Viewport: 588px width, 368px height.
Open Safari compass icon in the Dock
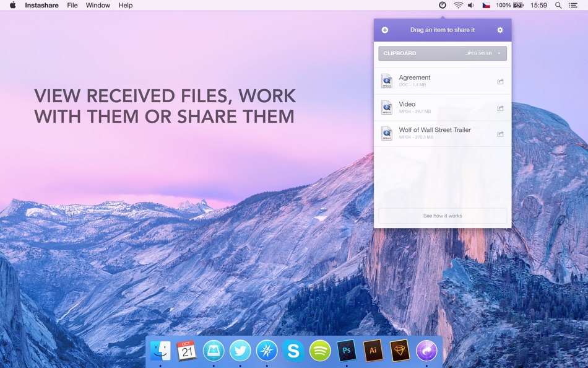tap(267, 351)
